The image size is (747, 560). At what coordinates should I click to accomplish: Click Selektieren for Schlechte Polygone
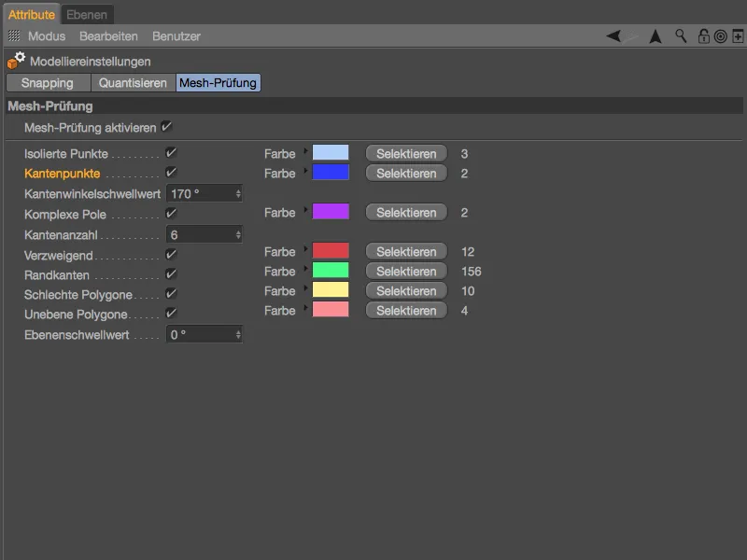tap(406, 290)
